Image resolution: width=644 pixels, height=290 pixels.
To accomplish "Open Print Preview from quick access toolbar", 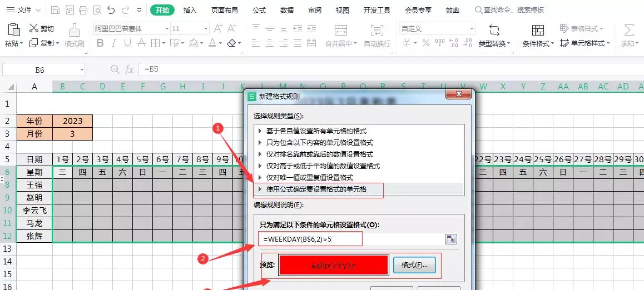I will tap(97, 10).
